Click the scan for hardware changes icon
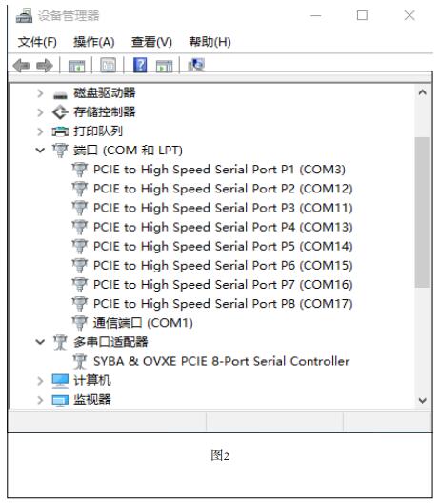Viewport: 439px width, 504px height. pos(196,65)
